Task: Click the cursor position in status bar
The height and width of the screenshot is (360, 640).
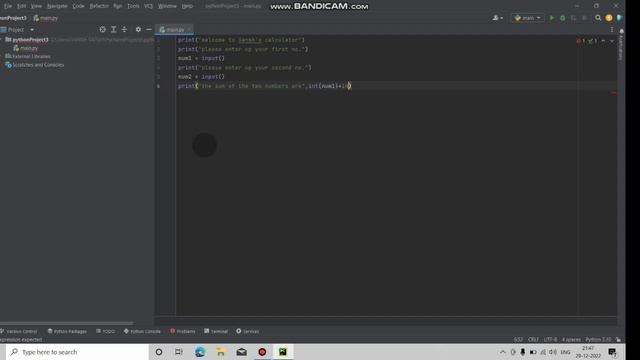Action: [518, 340]
